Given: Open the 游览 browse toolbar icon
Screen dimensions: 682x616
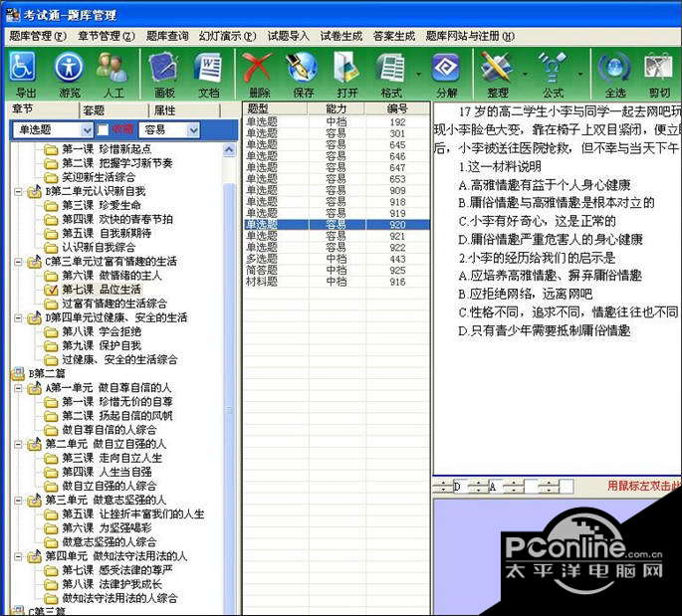Looking at the screenshot, I should click(x=69, y=74).
